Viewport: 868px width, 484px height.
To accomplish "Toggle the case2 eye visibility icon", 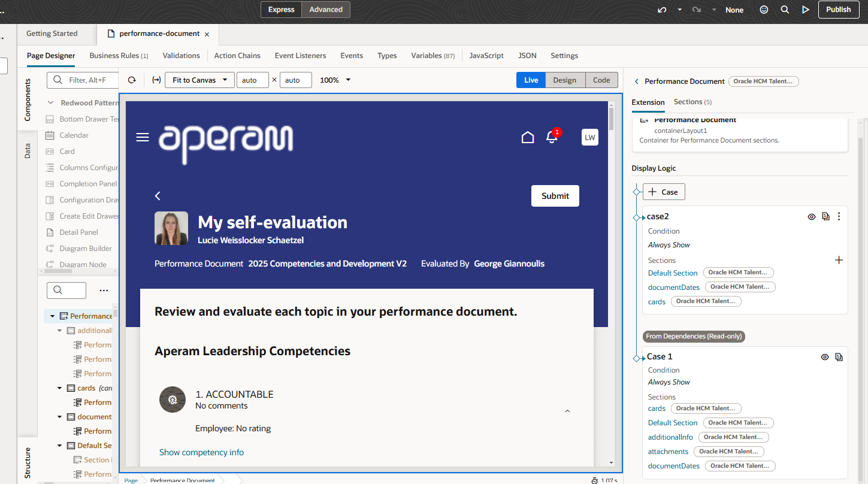I will pos(812,217).
